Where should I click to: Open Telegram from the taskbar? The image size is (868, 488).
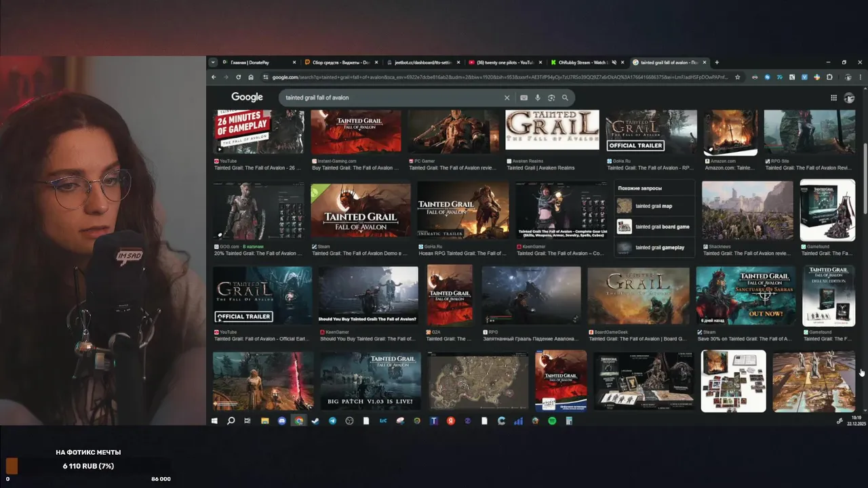(332, 421)
